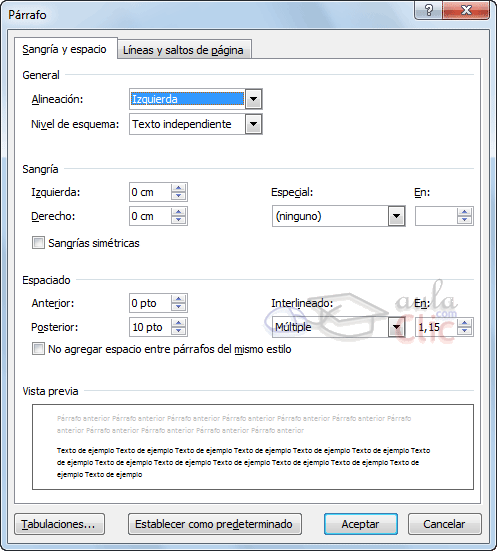497x551 pixels.
Task: Decrease the Izquierda indent with the down arrow
Action: pos(179,196)
